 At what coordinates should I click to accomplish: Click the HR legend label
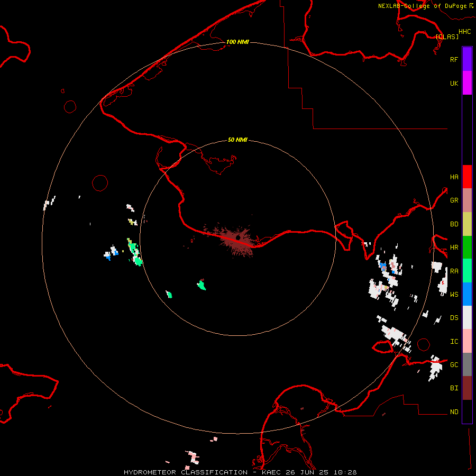tap(454, 248)
